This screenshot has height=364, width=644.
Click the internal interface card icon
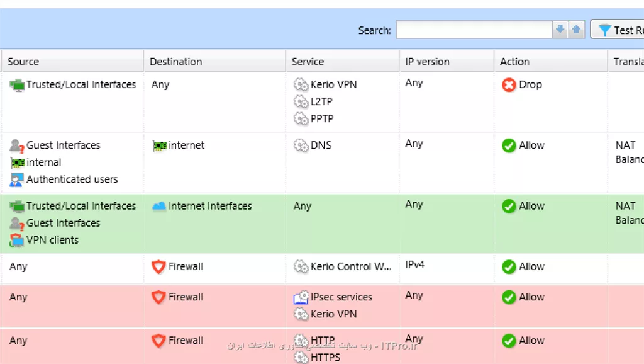(x=18, y=163)
